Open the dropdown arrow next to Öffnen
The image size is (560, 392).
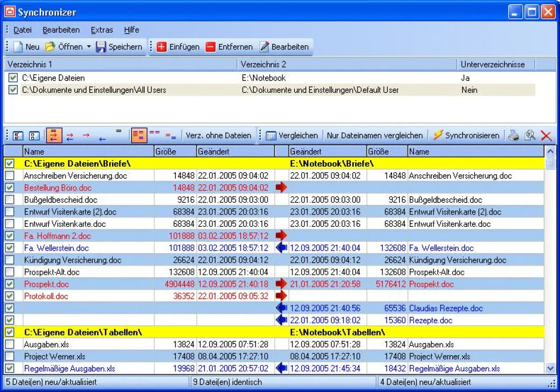pyautogui.click(x=89, y=47)
